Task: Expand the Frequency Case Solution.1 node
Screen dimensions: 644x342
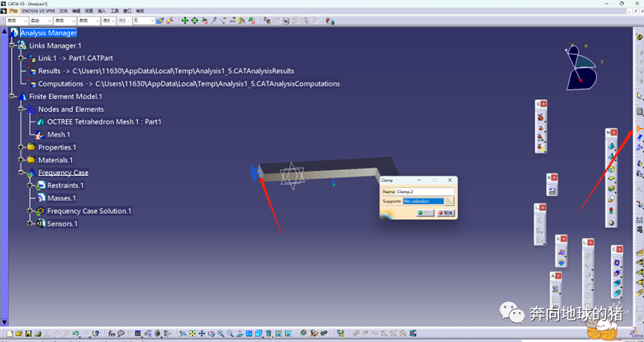Action: click(30, 211)
